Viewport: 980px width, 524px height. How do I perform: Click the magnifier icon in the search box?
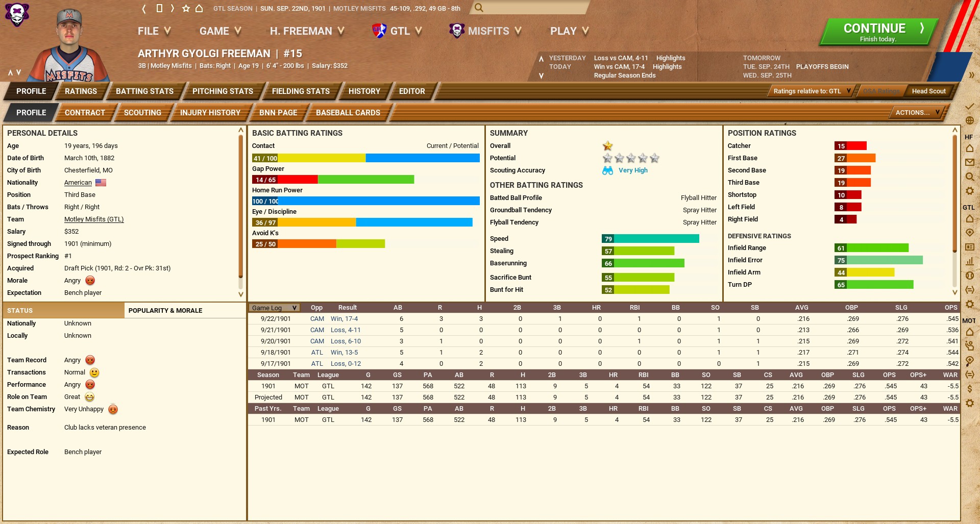[479, 8]
